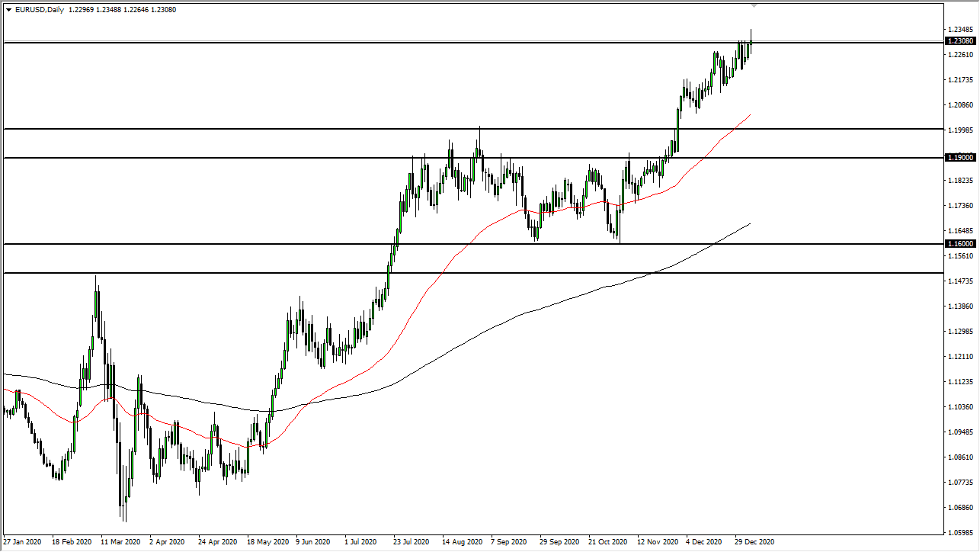Viewport: 980px width, 552px height.
Task: Collapse the OHLC data display triangle
Action: (x=8, y=10)
